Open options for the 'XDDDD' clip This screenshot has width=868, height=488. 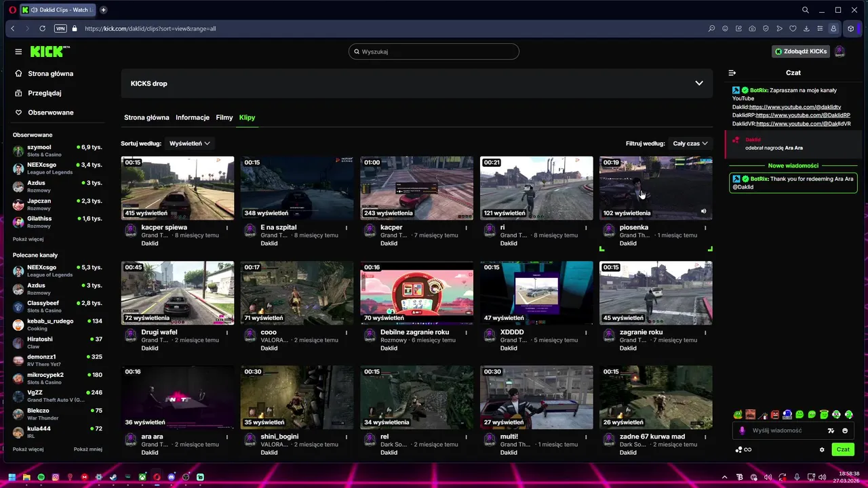pos(586,332)
